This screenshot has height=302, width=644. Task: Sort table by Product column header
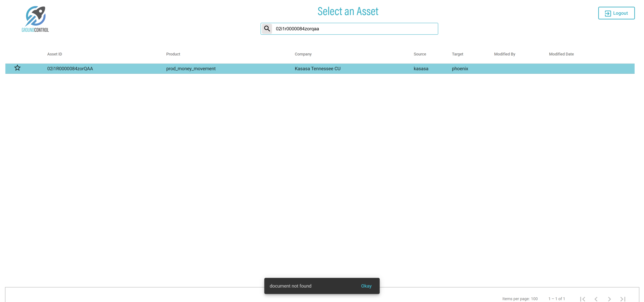pyautogui.click(x=173, y=54)
